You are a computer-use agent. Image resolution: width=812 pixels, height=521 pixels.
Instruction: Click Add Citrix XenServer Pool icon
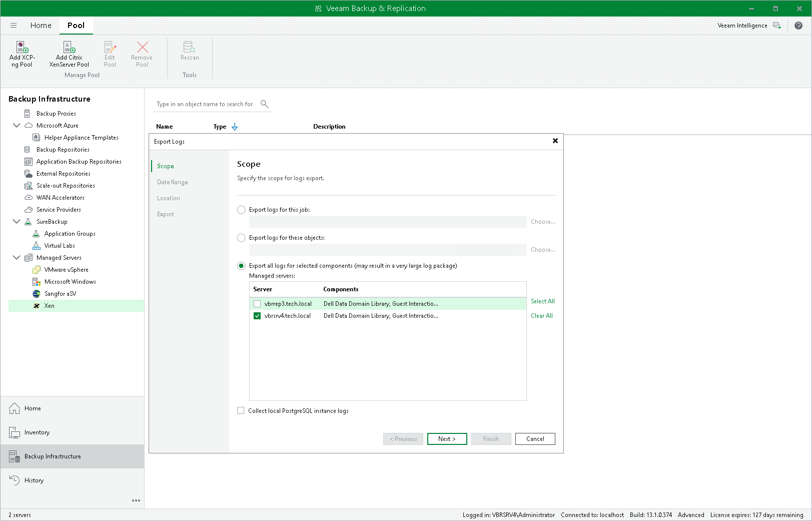pyautogui.click(x=69, y=47)
